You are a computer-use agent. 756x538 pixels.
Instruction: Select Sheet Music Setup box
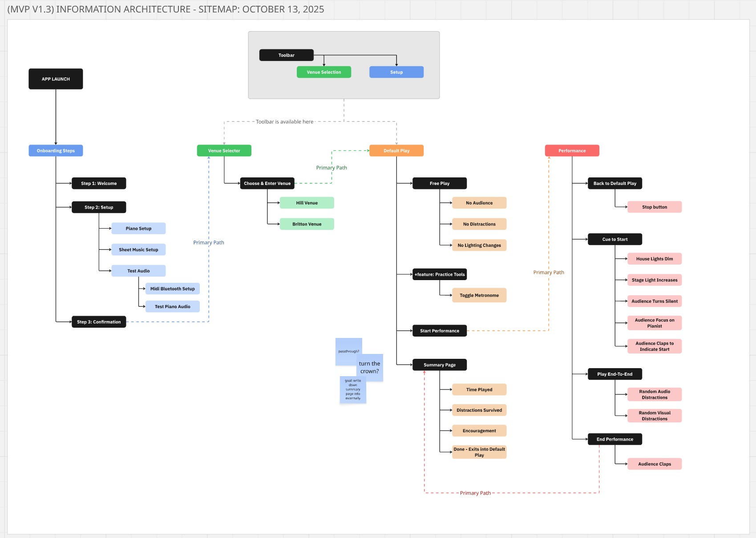(x=138, y=249)
